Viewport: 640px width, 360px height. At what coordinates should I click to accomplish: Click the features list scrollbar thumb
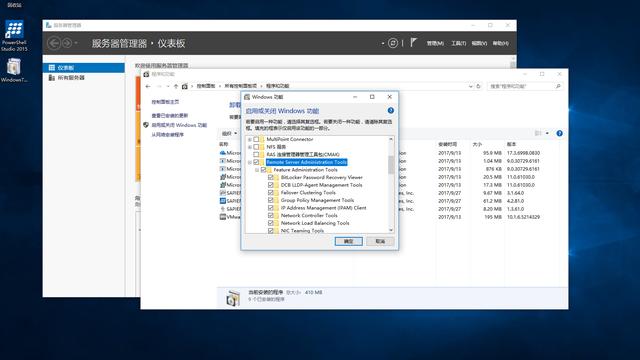391,165
